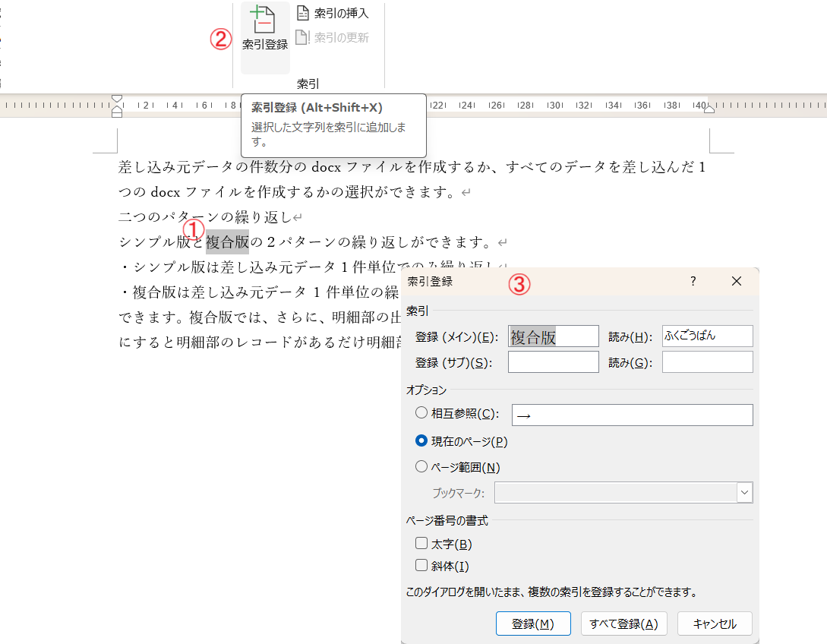Click the 索引の更新 (Update Index) icon
The image size is (827, 644).
pyautogui.click(x=303, y=37)
